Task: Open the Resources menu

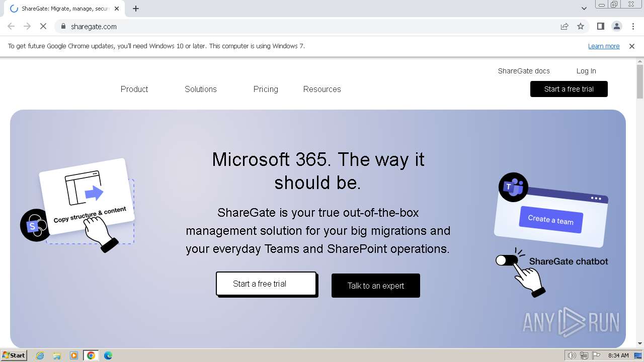Action: click(322, 89)
